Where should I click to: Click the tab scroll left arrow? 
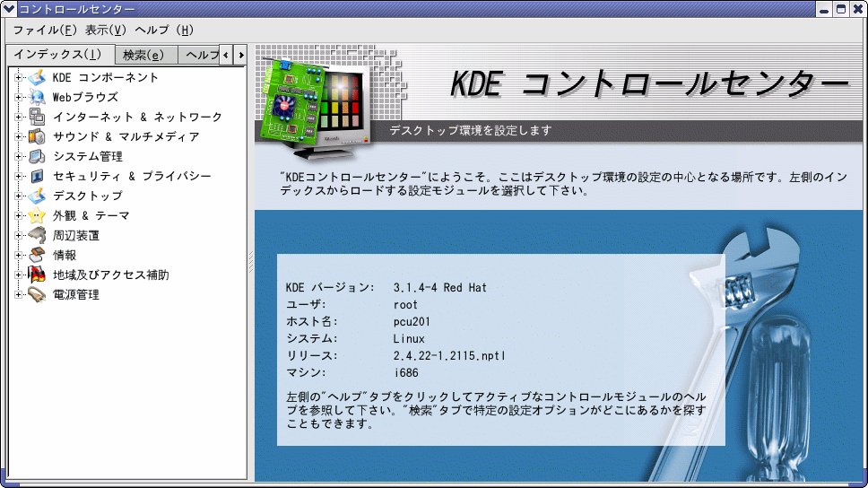pyautogui.click(x=226, y=55)
